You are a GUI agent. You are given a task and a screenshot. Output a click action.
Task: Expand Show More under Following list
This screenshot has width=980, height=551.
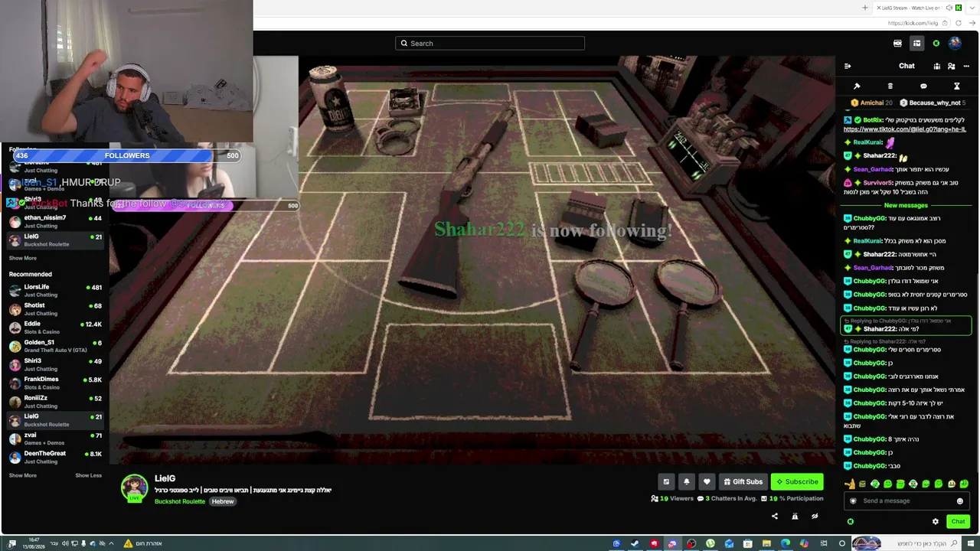(x=22, y=258)
